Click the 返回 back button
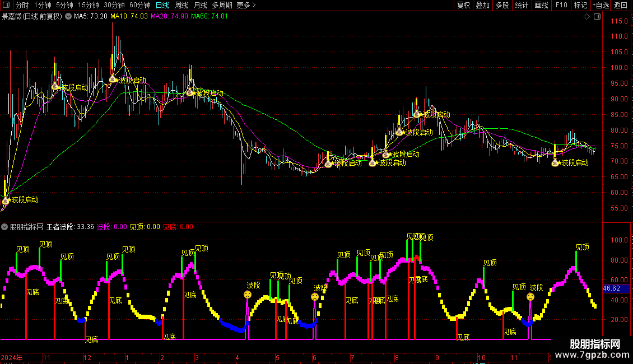Screen dimensions: 633x364 (x=621, y=5)
